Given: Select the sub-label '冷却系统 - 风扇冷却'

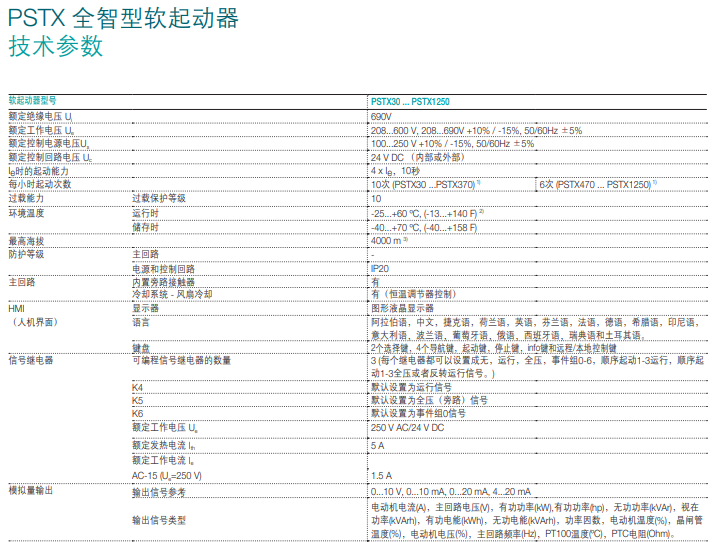Looking at the screenshot, I should point(172,295).
